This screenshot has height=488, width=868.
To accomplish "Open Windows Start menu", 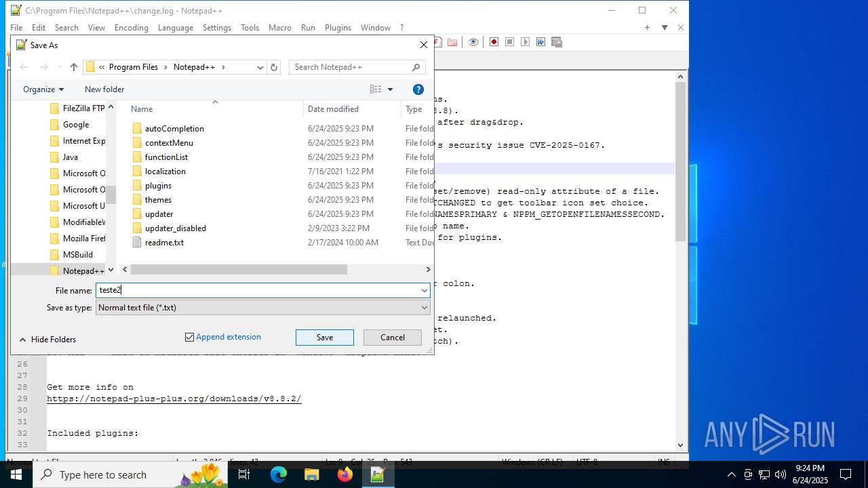I will pos(16,474).
